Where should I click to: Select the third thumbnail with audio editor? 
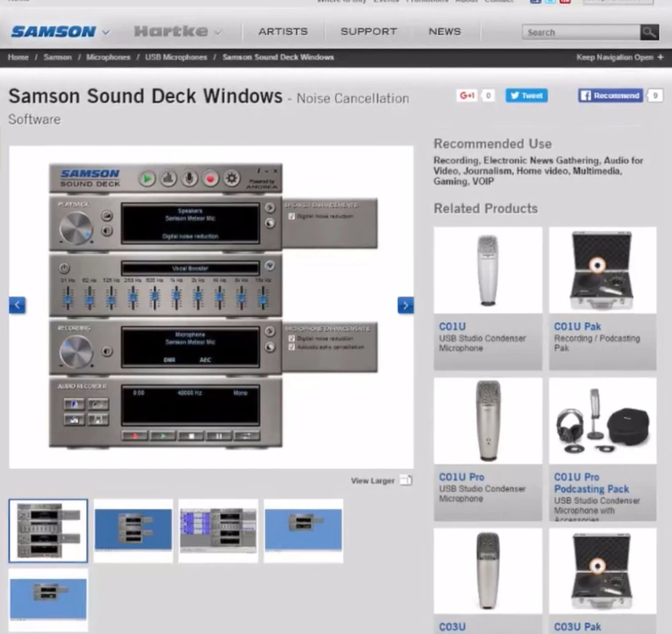pyautogui.click(x=218, y=531)
